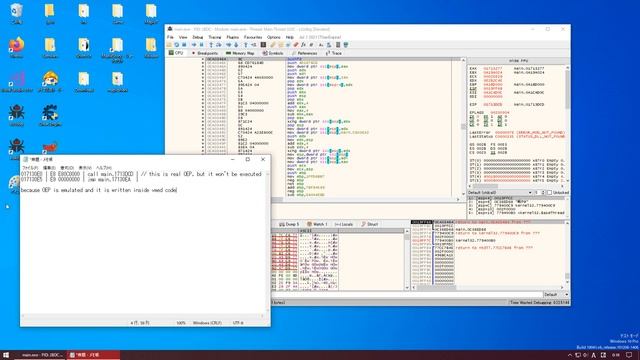
Task: Select the Struct tab
Action: [x=370, y=224]
